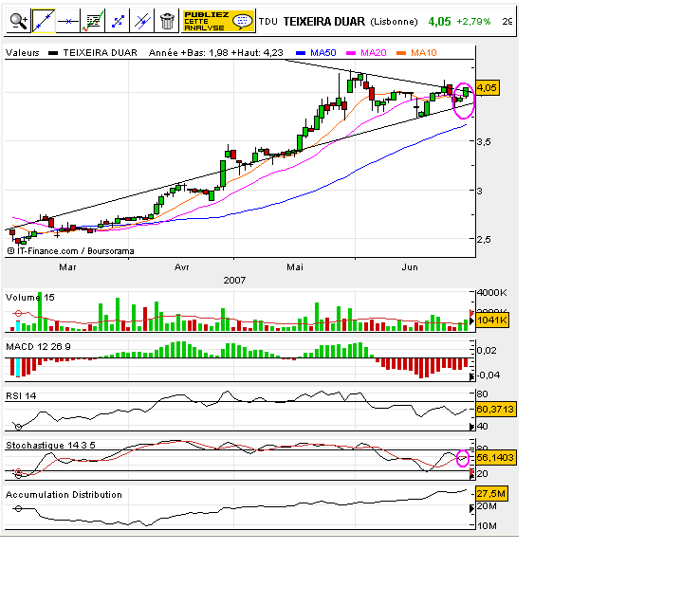Click the 2,5 price axis label

(484, 239)
